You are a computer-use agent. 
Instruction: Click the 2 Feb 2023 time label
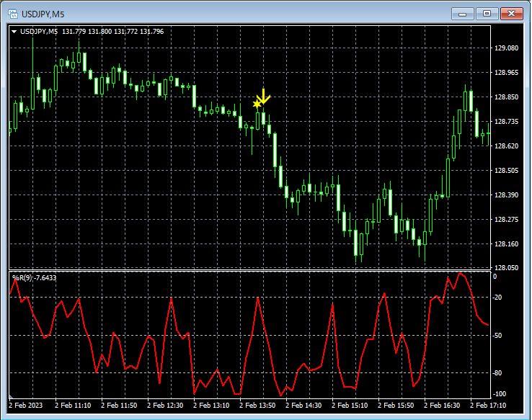coord(26,406)
